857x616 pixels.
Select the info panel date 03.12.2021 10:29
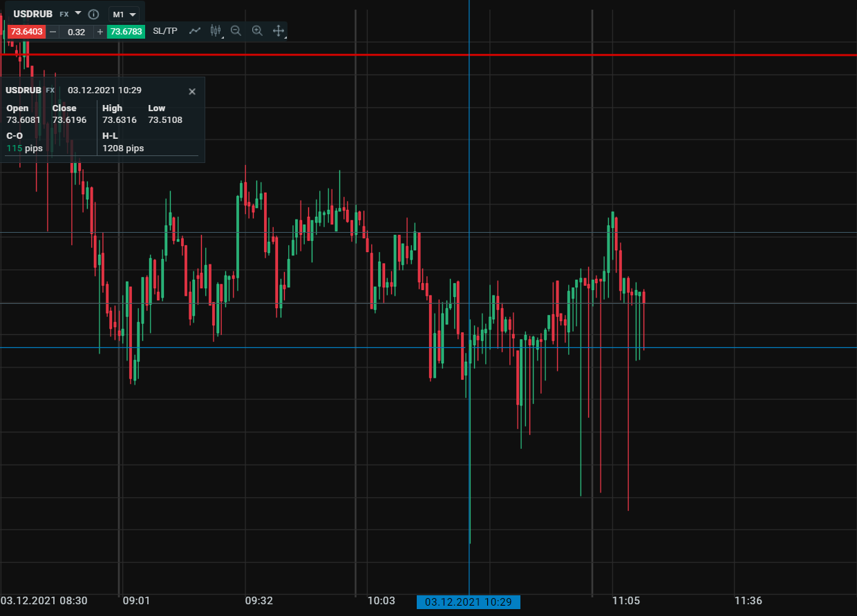coord(104,90)
